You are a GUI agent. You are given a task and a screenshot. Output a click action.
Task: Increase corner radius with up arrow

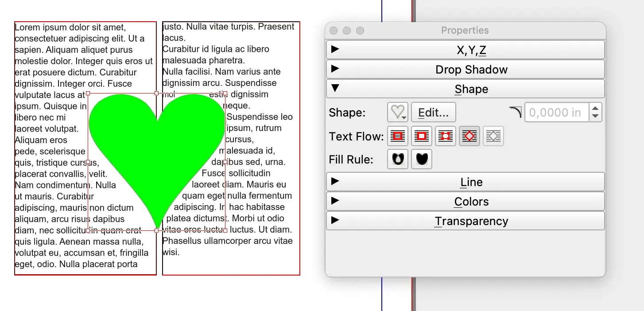[x=596, y=109]
